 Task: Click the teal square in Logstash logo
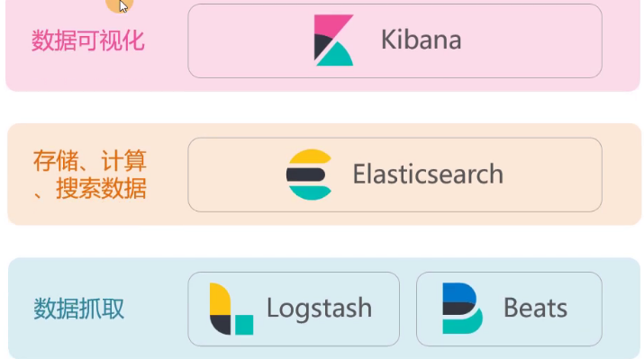(244, 325)
